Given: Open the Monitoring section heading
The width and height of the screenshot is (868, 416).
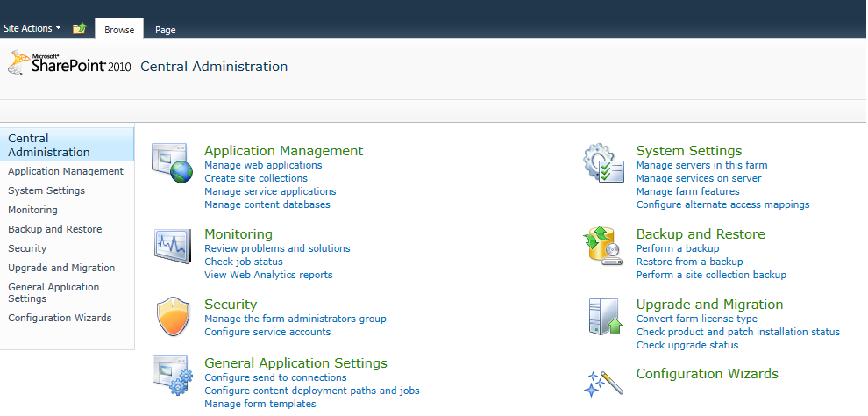Looking at the screenshot, I should pyautogui.click(x=238, y=233).
